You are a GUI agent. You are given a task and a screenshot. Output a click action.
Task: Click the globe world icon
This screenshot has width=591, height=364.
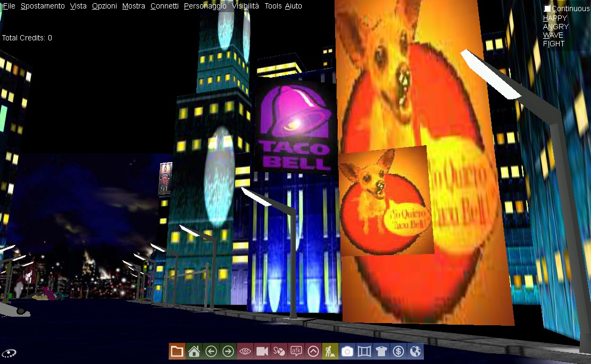point(415,351)
